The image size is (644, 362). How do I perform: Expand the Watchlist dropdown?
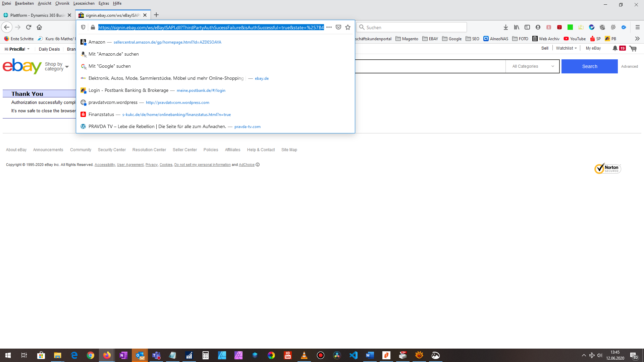coord(566,48)
